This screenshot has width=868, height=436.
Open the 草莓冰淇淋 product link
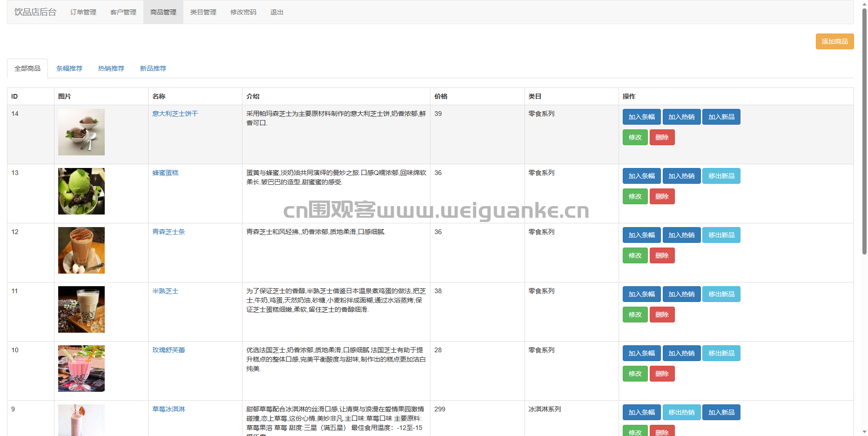[168, 409]
